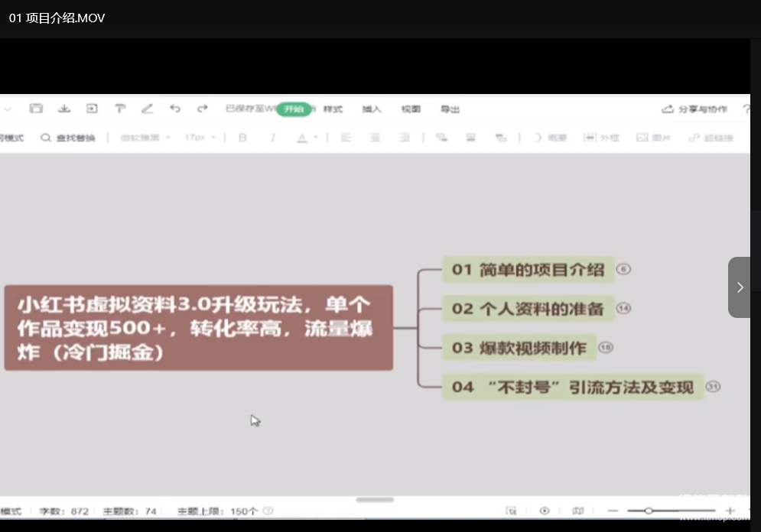Switch to the 视图 tab
761x532 pixels.
[411, 109]
